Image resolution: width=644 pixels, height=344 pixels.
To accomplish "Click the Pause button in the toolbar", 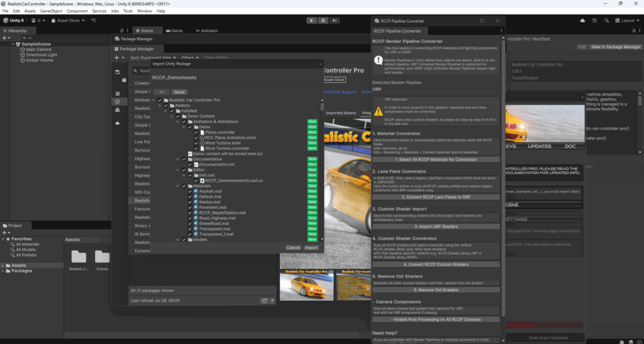I will point(323,20).
